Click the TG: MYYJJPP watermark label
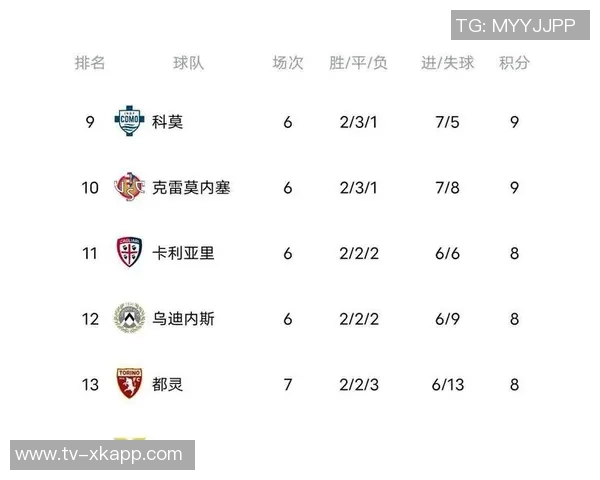Viewport: 600px width, 480px height. (x=515, y=26)
